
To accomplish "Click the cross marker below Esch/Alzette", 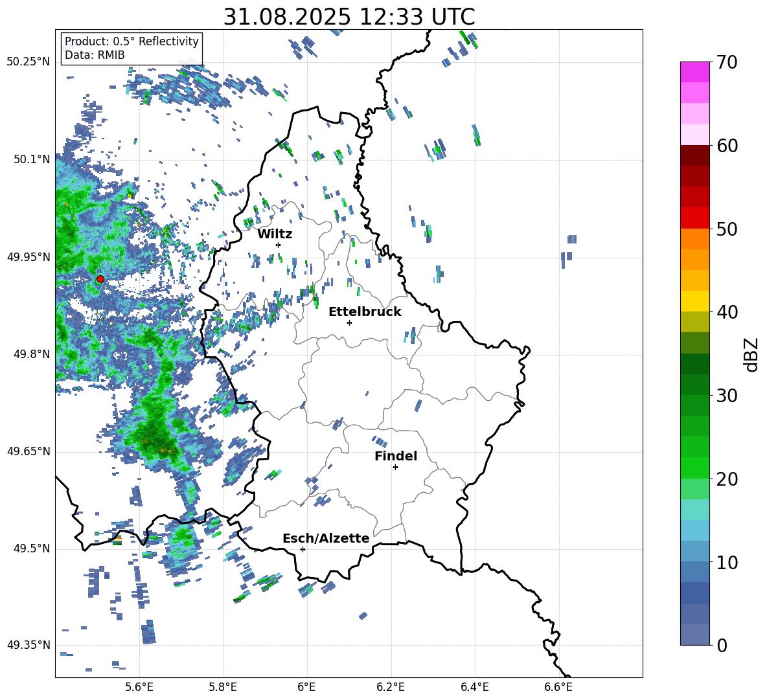I will [x=303, y=549].
